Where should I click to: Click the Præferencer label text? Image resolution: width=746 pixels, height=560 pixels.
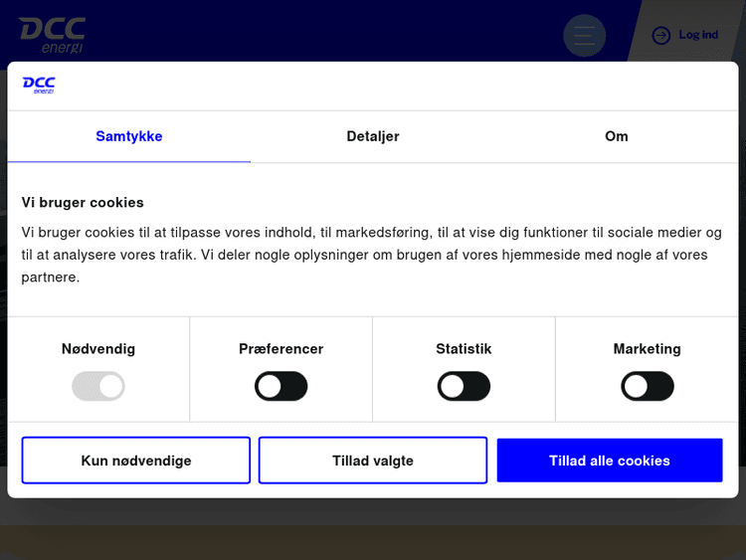[x=281, y=349]
